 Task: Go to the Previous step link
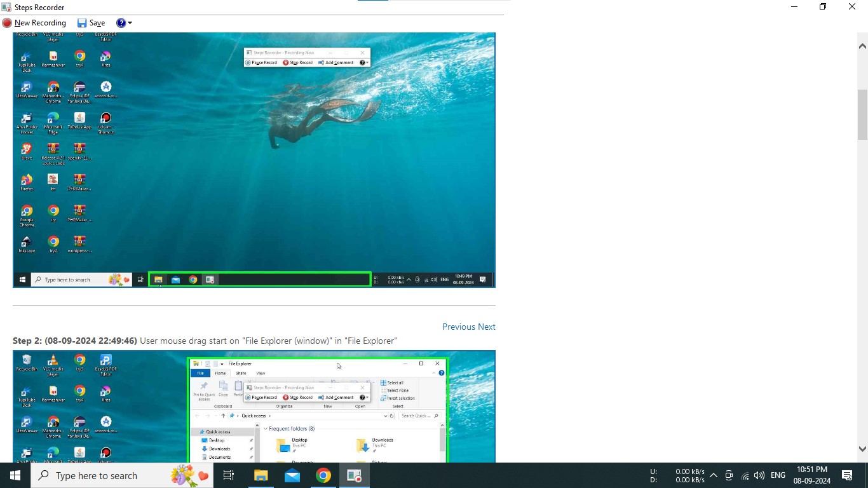click(x=459, y=327)
